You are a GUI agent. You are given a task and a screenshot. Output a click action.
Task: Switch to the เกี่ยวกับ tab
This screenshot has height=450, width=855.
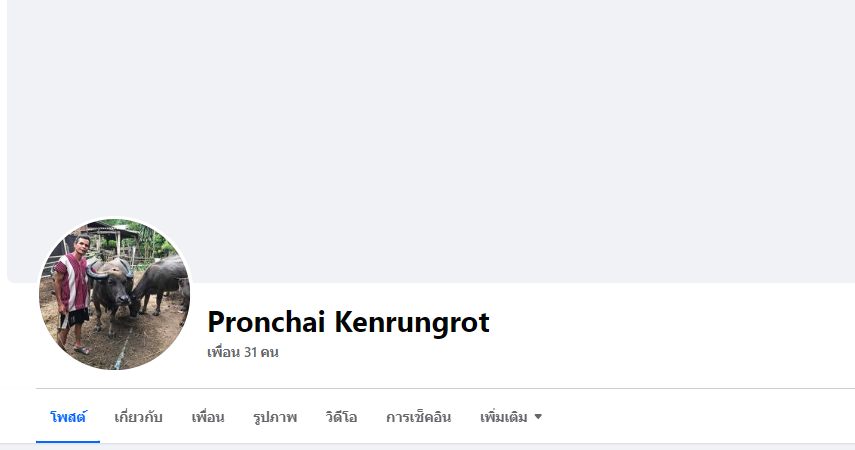coord(139,417)
